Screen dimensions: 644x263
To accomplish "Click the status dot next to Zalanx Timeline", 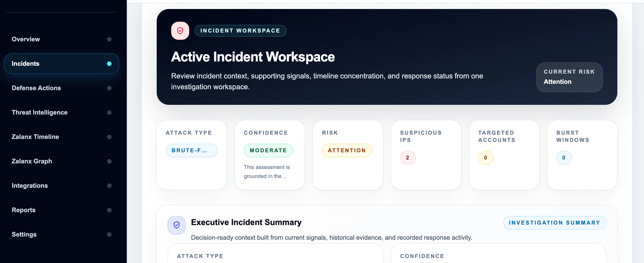I will point(109,137).
